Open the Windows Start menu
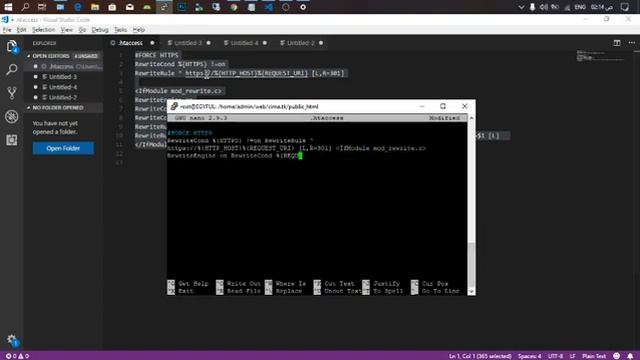 point(8,7)
